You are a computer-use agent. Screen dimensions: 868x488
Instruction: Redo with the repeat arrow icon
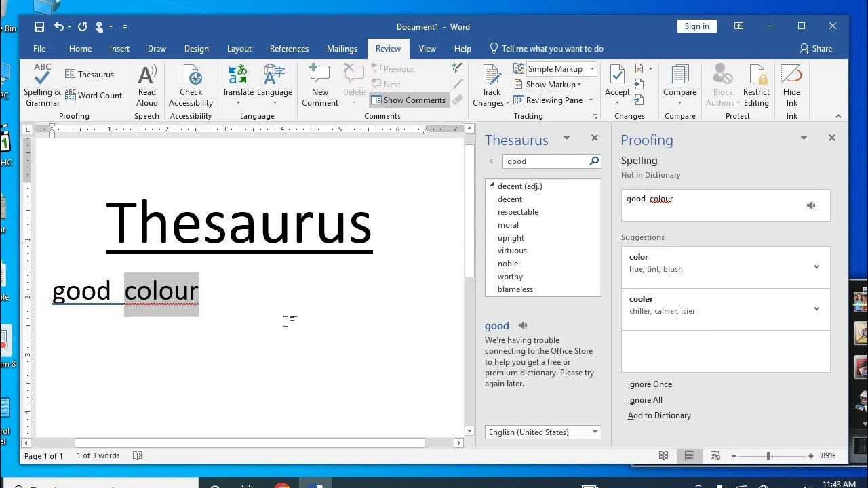[82, 27]
